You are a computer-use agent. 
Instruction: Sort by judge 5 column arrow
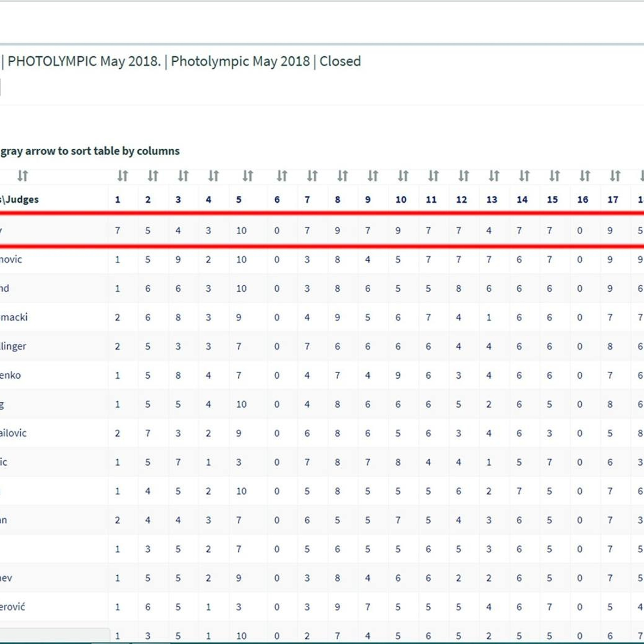tap(248, 176)
